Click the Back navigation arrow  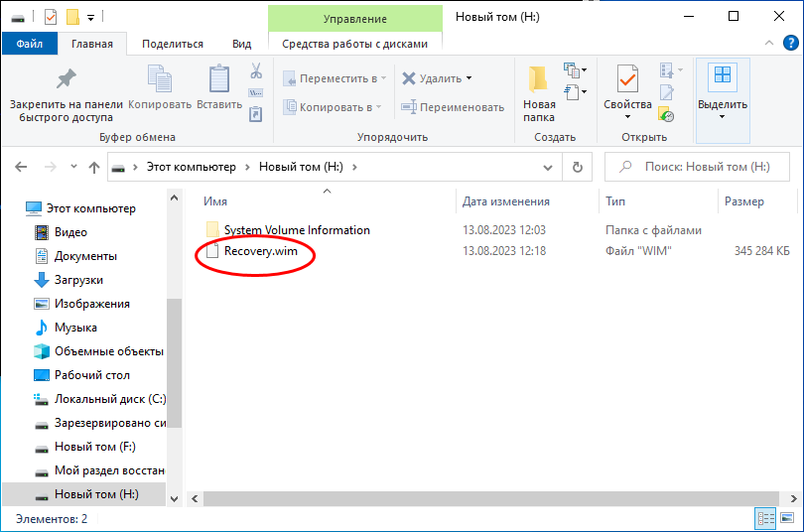21,167
